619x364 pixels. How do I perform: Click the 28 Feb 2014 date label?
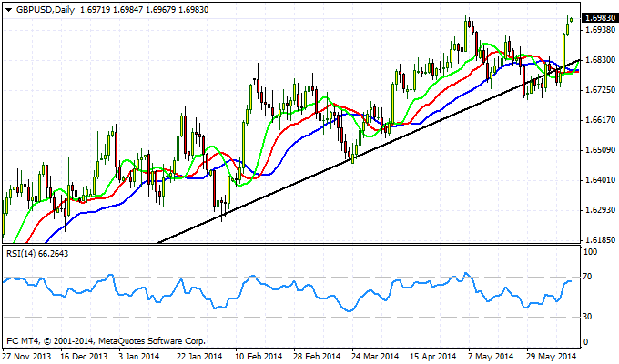coord(317,356)
